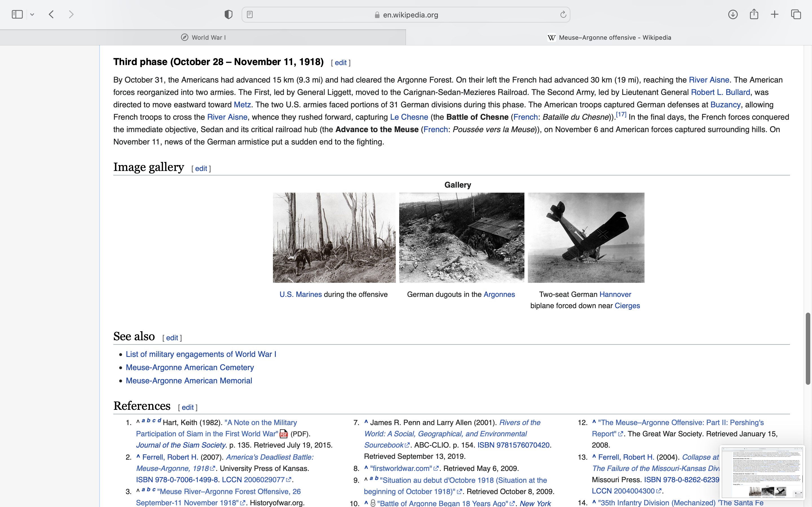Viewport: 812px width, 507px height.
Task: Open the sidebar tab group dropdown chevron
Action: coord(32,14)
